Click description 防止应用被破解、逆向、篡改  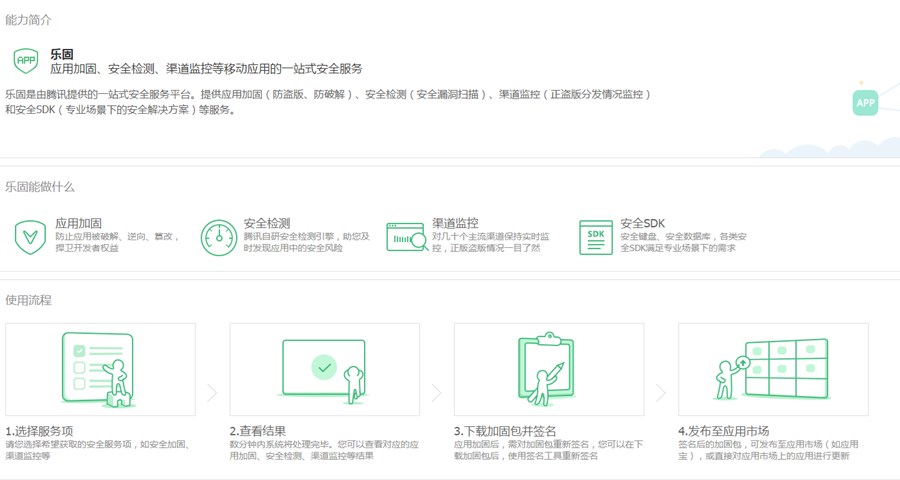(118, 242)
